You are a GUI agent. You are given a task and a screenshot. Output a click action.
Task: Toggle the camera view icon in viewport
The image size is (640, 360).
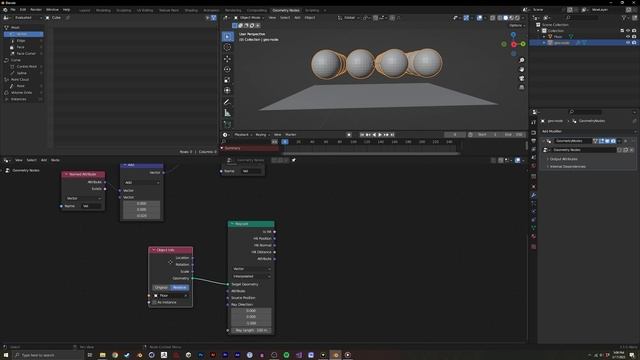[x=522, y=78]
